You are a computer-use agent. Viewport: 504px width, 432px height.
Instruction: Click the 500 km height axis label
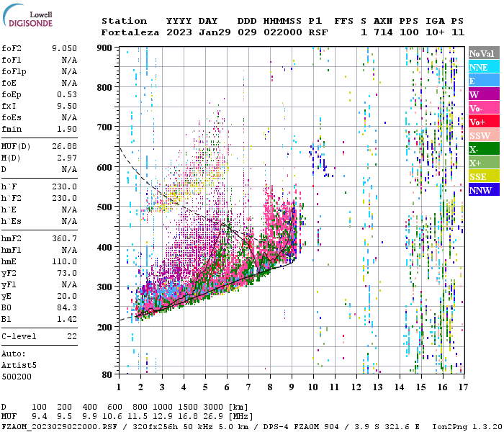coord(104,207)
